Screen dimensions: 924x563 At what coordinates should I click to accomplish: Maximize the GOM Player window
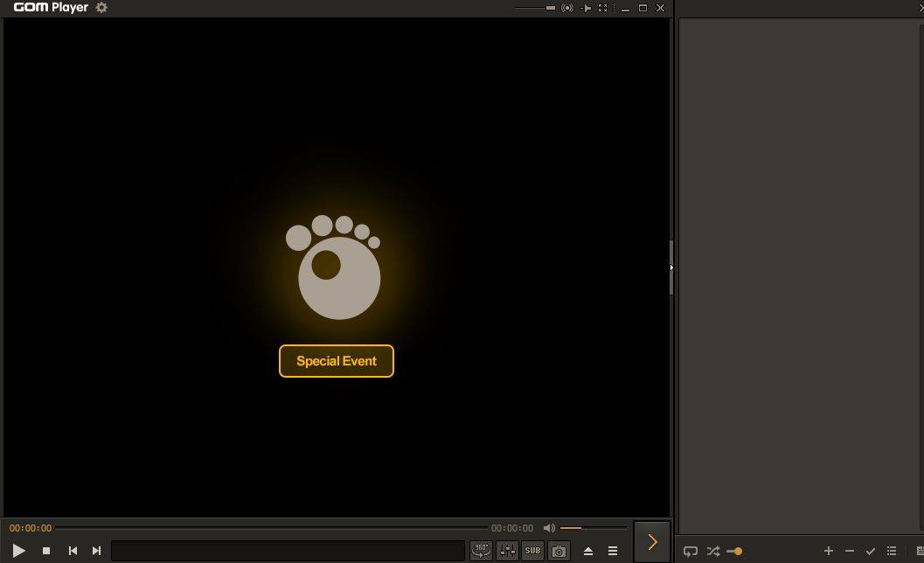643,8
